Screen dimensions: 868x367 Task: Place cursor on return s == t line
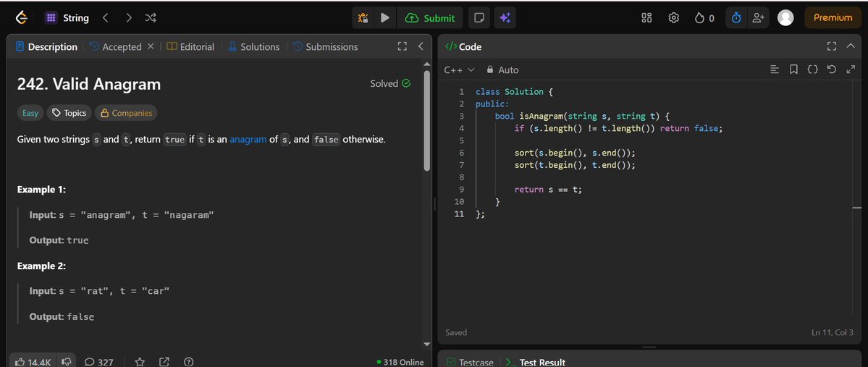548,190
